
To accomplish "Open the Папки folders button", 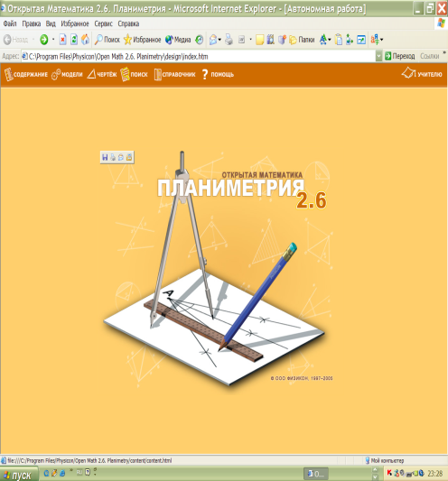I will pyautogui.click(x=302, y=40).
